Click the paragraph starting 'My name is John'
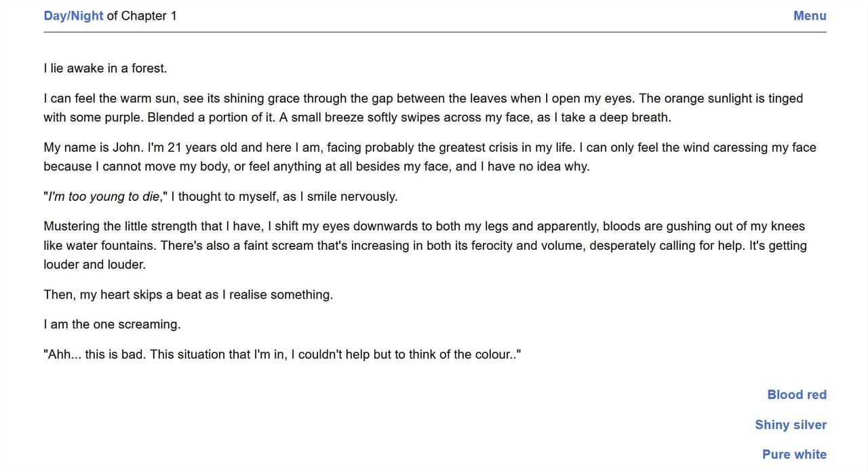Viewport: 868px width, 471px height. pos(430,157)
